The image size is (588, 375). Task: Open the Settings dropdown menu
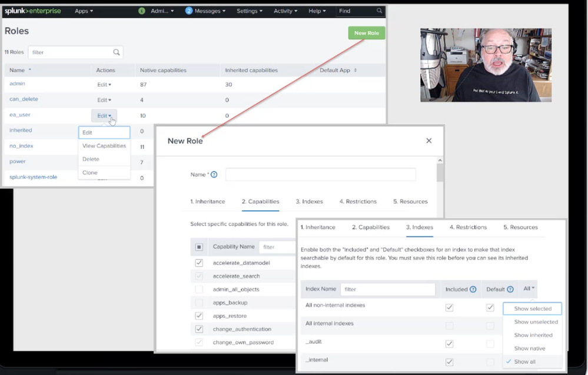[250, 11]
